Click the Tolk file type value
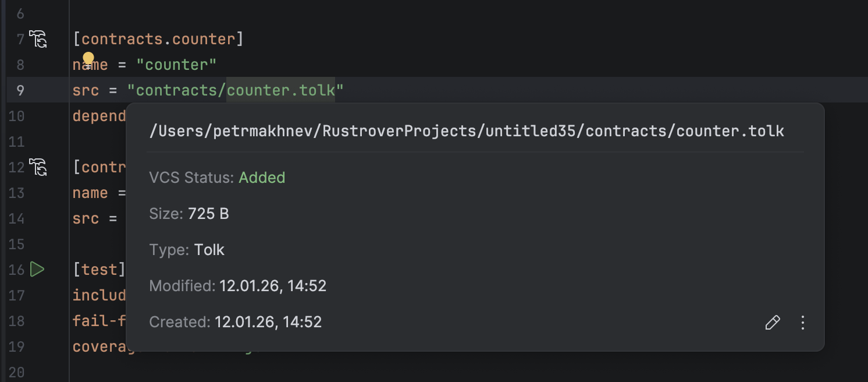The height and width of the screenshot is (382, 868). click(x=209, y=250)
